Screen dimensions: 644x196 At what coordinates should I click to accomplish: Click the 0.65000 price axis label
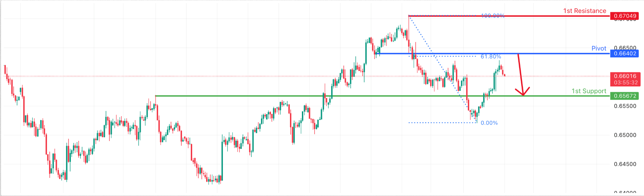pyautogui.click(x=625, y=135)
